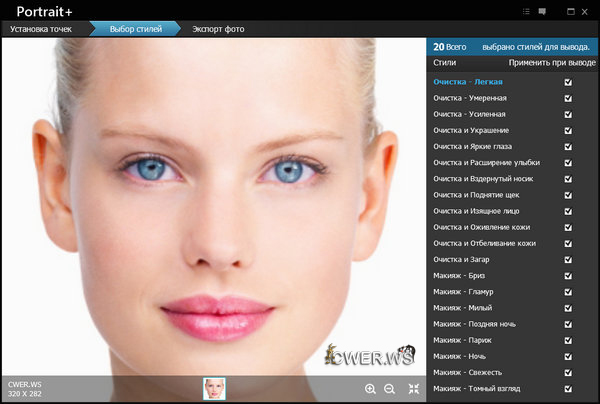
Task: Select the Очистка и Отбеливание кожи style
Action: (x=484, y=243)
